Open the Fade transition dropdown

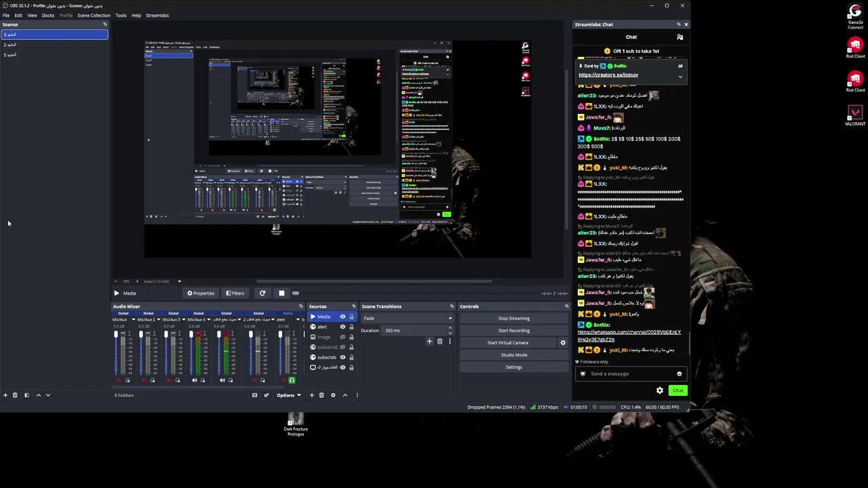tap(408, 319)
